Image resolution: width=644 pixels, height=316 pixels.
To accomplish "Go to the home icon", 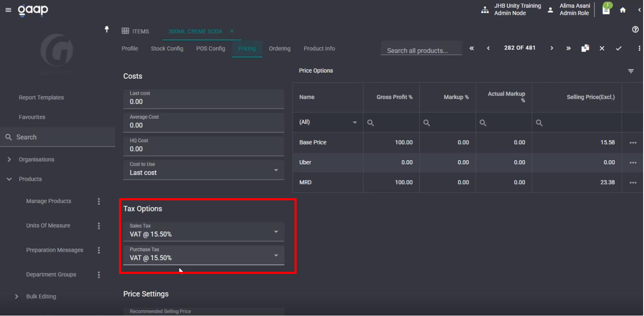I will [x=623, y=10].
